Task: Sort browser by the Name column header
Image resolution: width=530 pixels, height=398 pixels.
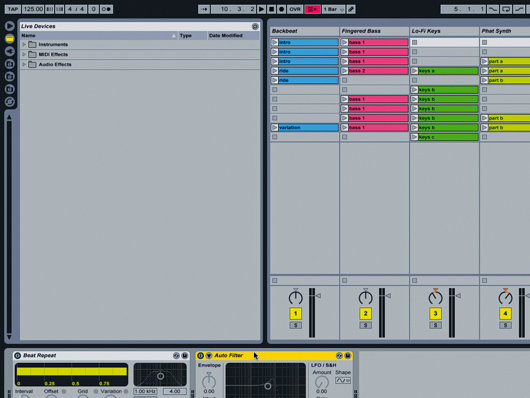Action: click(x=99, y=36)
